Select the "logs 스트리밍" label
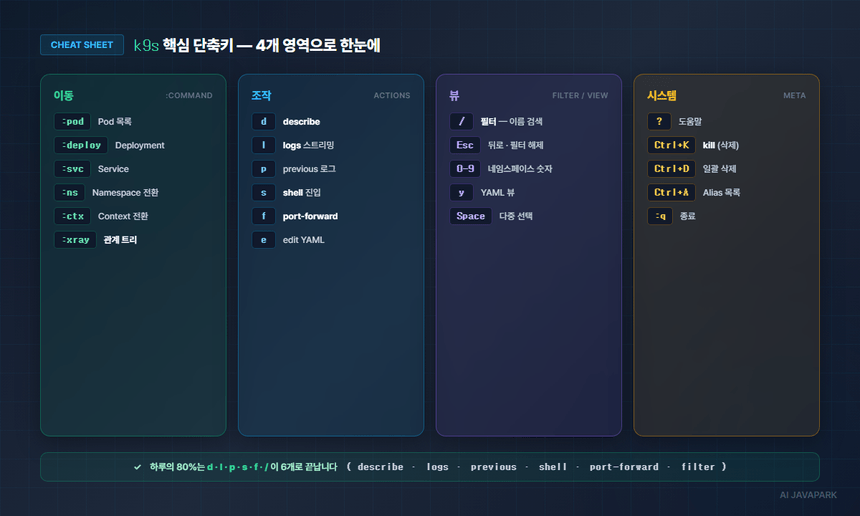The image size is (860, 516). pos(308,145)
